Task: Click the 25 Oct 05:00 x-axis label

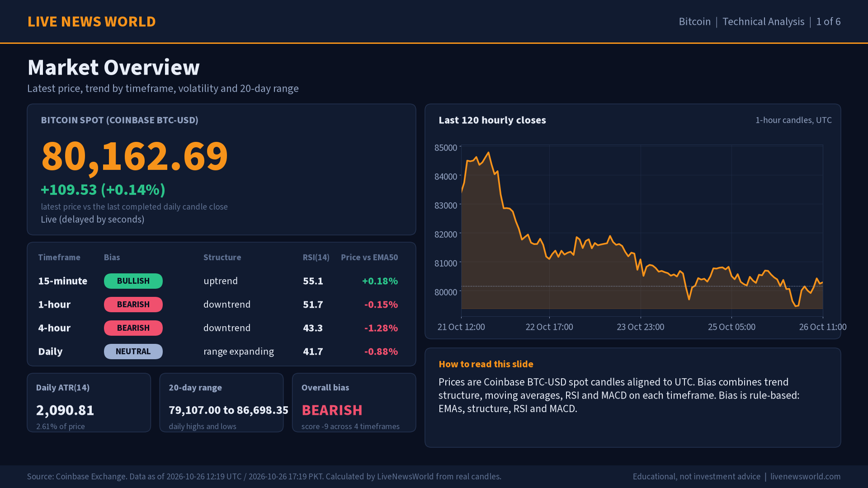Action: click(x=731, y=327)
